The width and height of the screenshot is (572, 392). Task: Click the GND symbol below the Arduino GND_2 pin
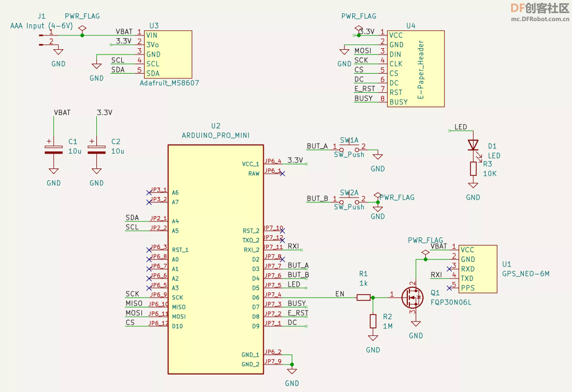tap(292, 371)
